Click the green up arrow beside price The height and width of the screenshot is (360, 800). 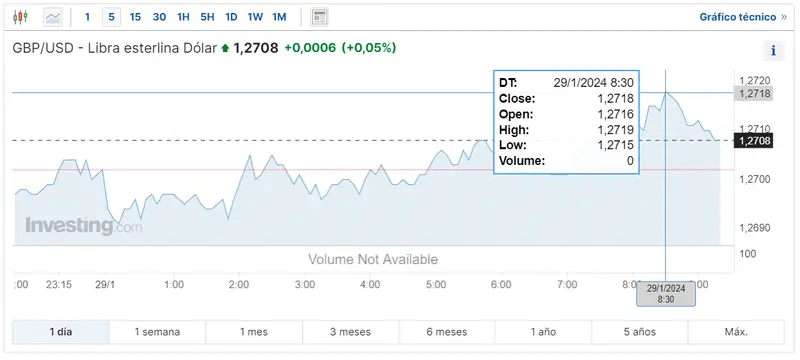point(226,48)
